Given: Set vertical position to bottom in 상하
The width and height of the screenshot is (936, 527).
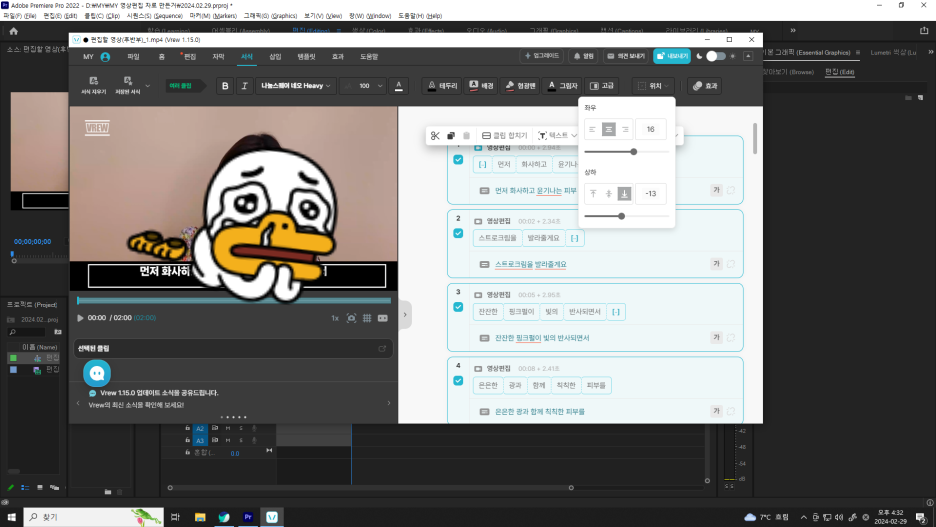Looking at the screenshot, I should tap(624, 193).
